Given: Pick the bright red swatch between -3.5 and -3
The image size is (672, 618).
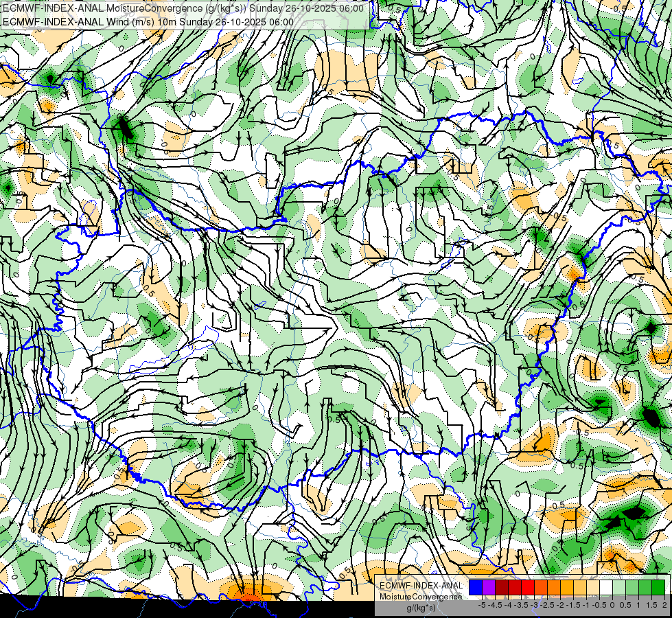Looking at the screenshot, I should [x=528, y=588].
